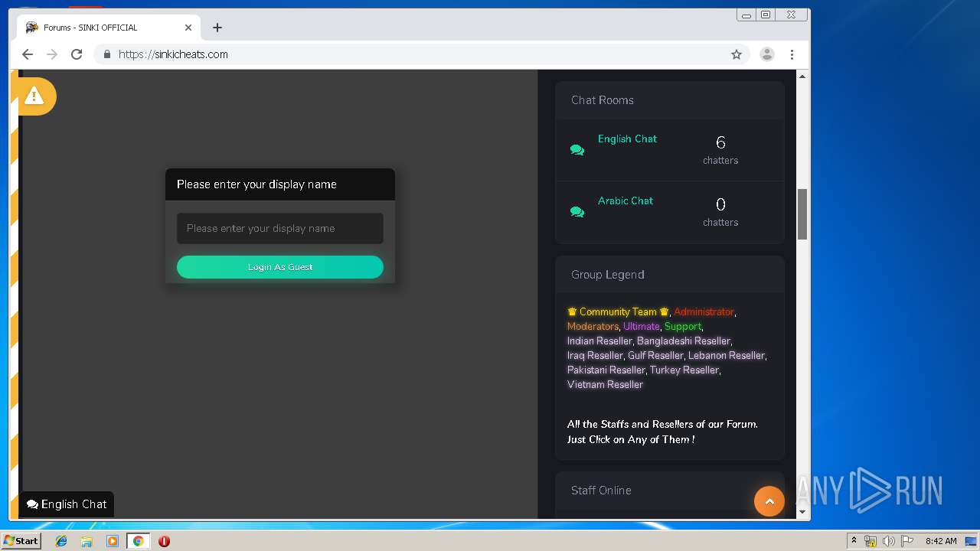Launch Internet Explorer from the taskbar

pyautogui.click(x=61, y=541)
